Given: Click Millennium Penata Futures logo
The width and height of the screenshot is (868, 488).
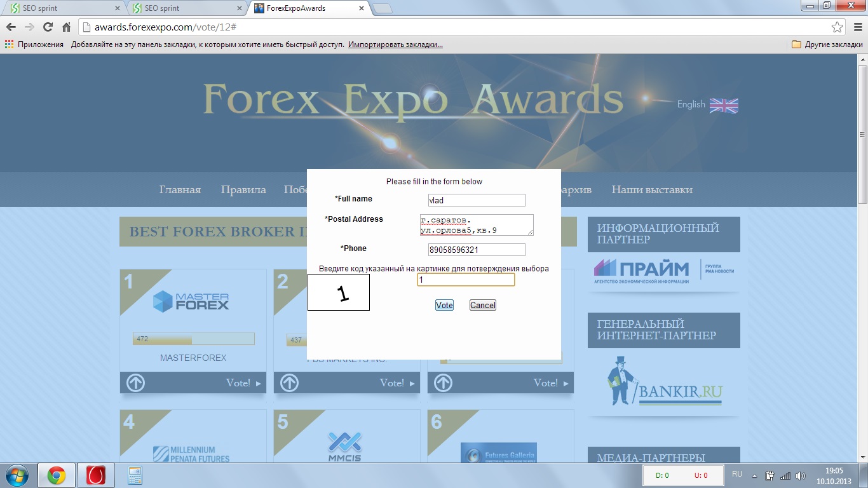Looking at the screenshot, I should (193, 454).
